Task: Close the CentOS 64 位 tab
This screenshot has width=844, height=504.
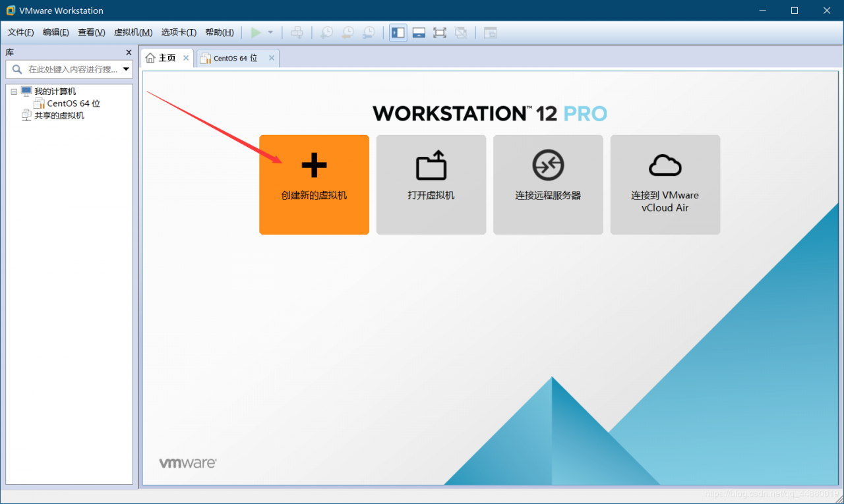Action: [x=271, y=58]
